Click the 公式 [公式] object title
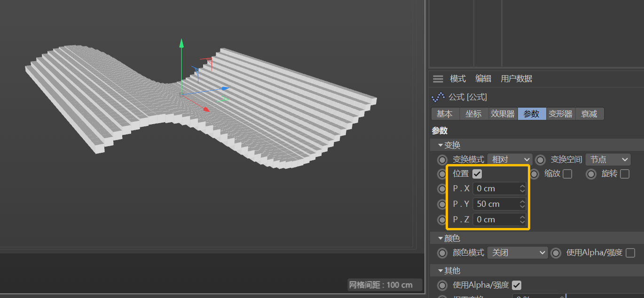 click(x=468, y=97)
